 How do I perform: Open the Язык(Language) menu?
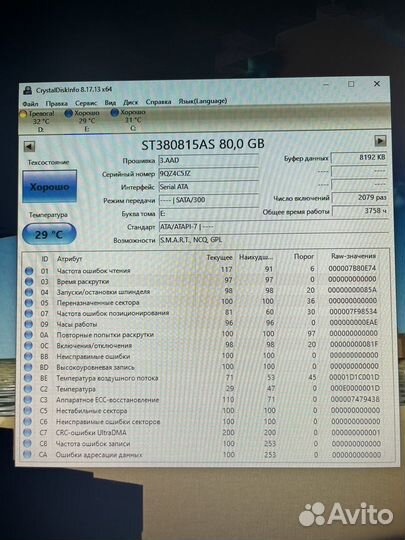point(202,101)
